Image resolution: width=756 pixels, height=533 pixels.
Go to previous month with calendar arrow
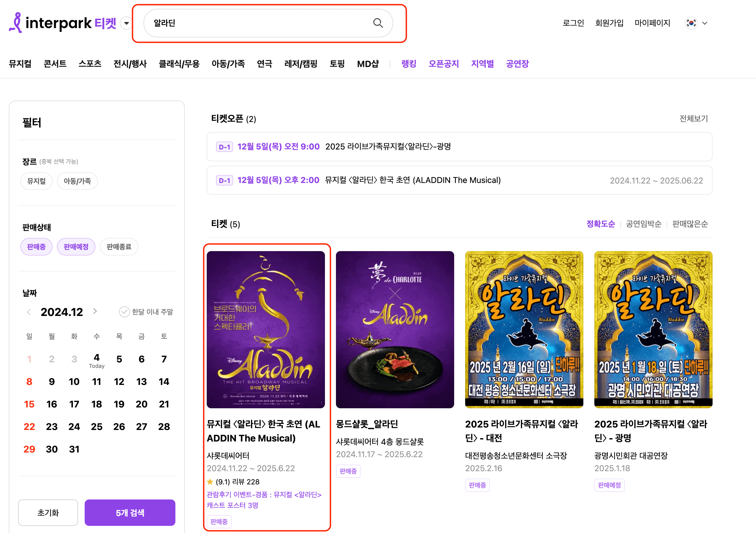(29, 312)
